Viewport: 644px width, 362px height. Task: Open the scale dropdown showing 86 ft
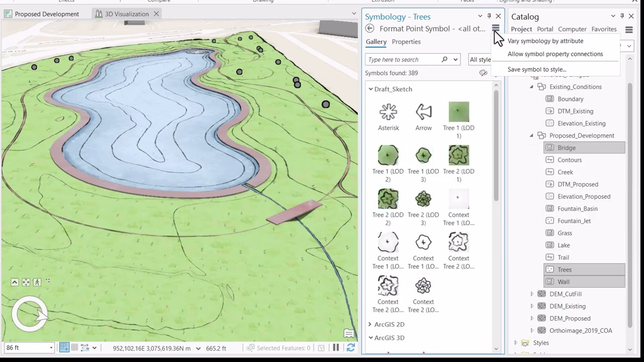[51, 348]
